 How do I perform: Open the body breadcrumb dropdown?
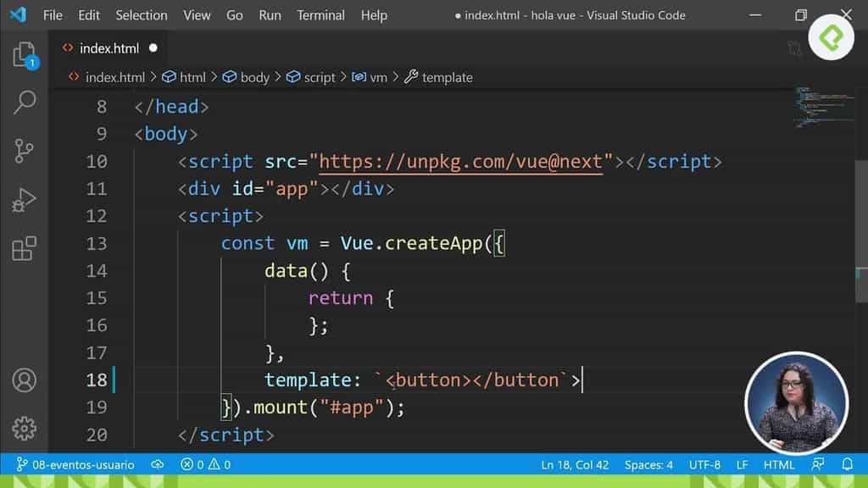tap(247, 77)
